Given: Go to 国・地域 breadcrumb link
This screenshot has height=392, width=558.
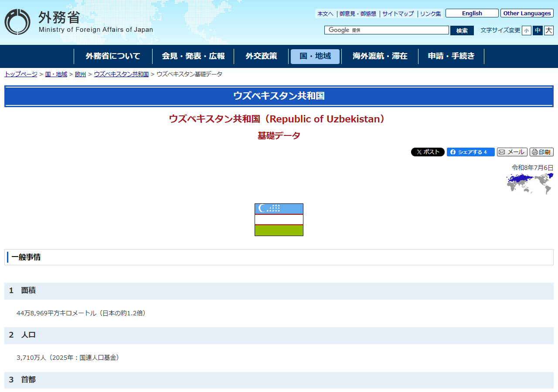Looking at the screenshot, I should tap(56, 74).
